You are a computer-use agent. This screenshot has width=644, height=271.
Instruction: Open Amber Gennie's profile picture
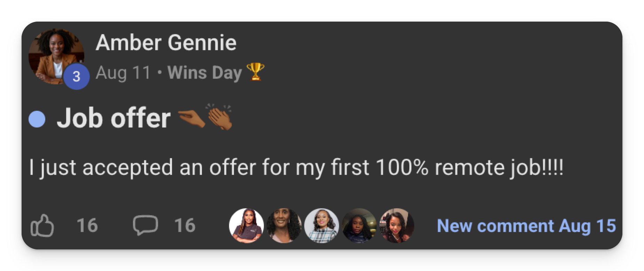tap(56, 56)
